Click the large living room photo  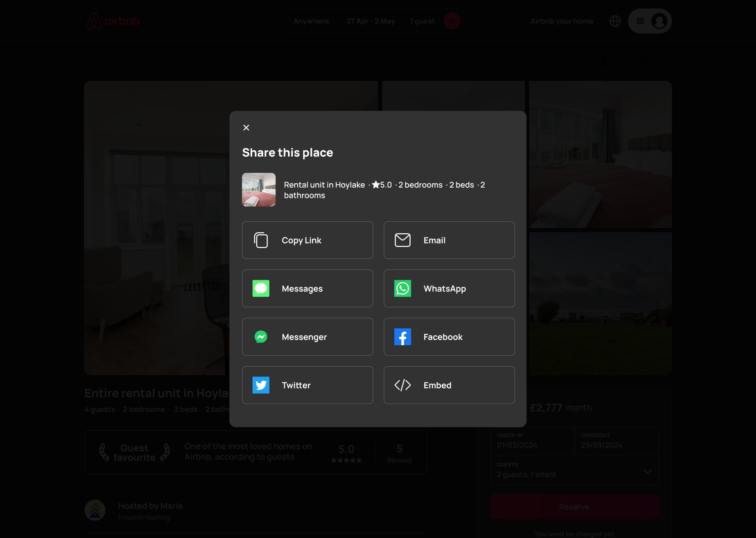(x=156, y=228)
